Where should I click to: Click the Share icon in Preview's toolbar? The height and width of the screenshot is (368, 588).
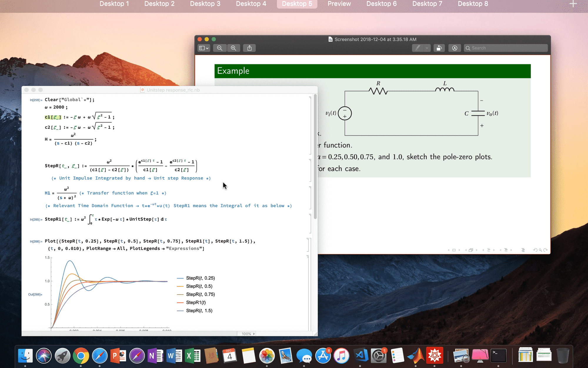pyautogui.click(x=249, y=48)
